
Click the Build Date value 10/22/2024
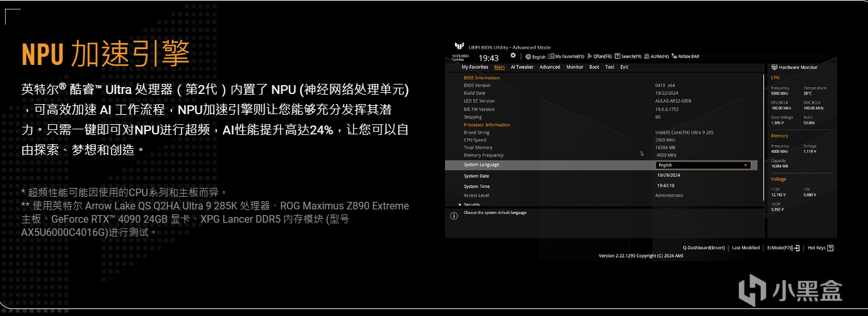point(666,93)
